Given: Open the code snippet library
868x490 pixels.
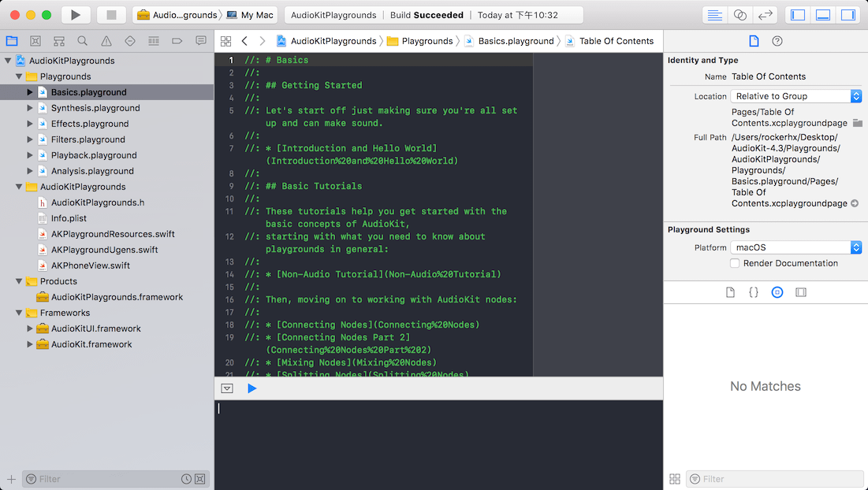Looking at the screenshot, I should point(754,292).
